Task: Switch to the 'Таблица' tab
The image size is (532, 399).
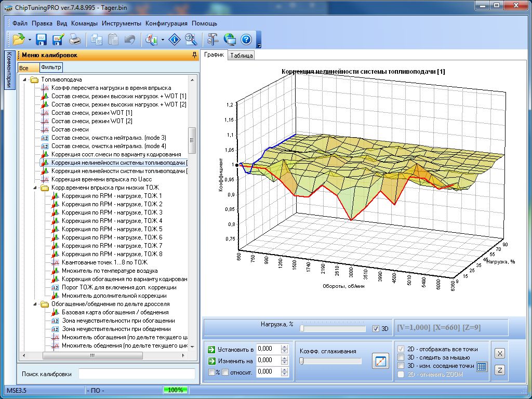Action: click(x=241, y=56)
